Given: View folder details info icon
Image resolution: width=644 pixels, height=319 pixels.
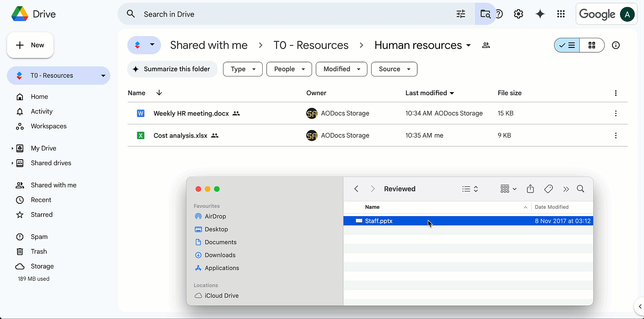Looking at the screenshot, I should tap(616, 45).
